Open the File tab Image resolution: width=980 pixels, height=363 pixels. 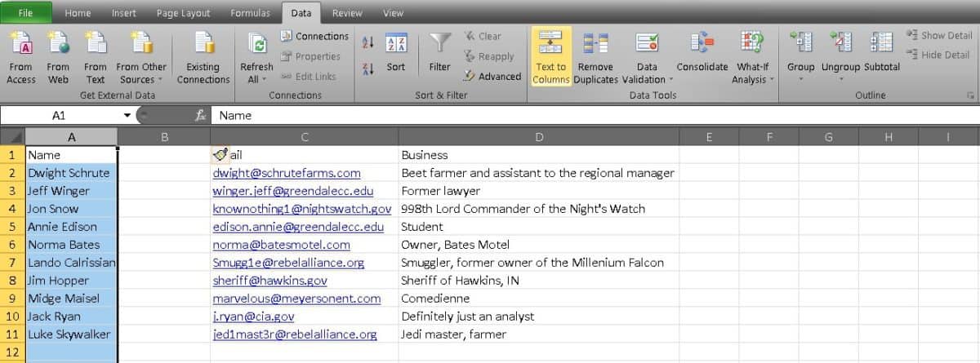click(x=25, y=13)
